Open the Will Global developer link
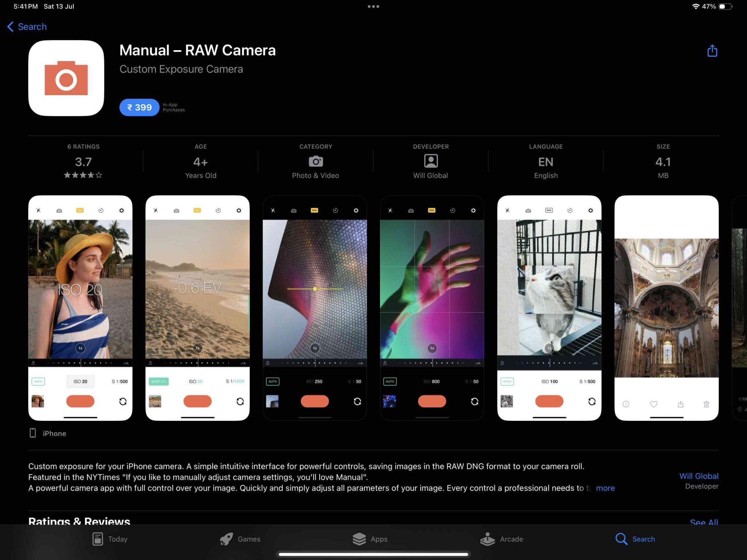The width and height of the screenshot is (747, 560). click(x=698, y=476)
